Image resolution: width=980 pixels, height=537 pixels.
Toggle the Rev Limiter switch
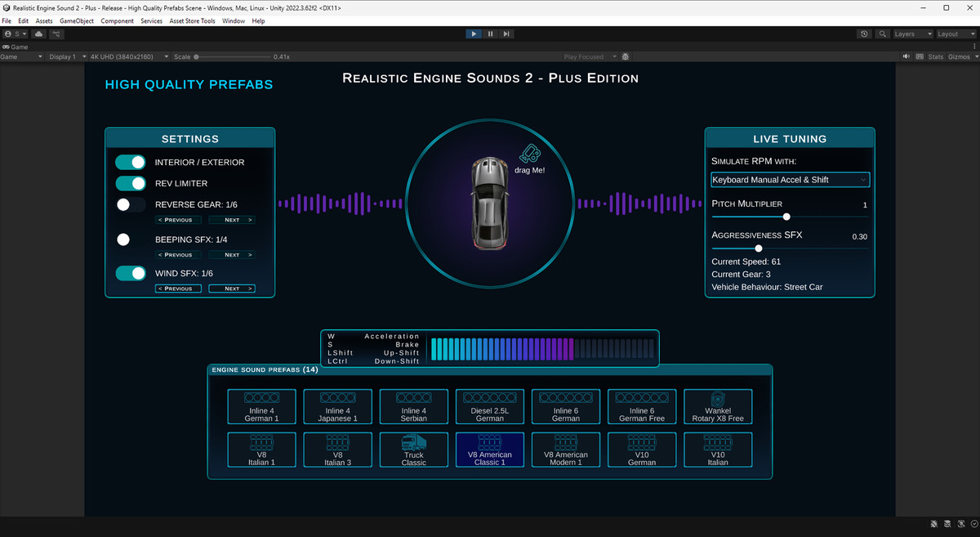click(131, 183)
